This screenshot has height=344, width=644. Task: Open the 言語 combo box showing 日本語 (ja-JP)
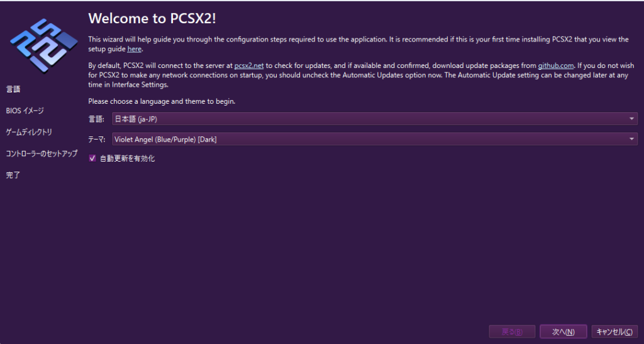click(375, 119)
